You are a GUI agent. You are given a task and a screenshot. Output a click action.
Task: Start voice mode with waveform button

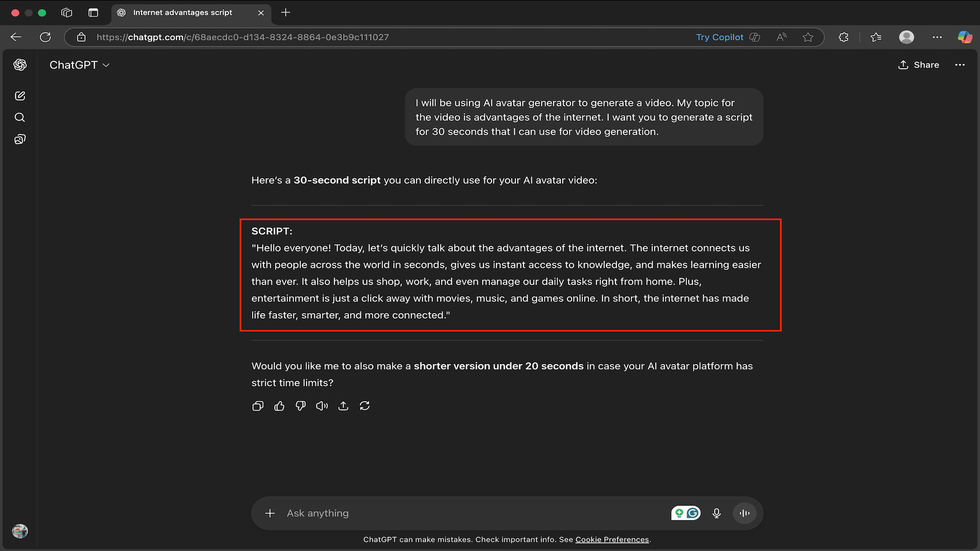(x=745, y=513)
